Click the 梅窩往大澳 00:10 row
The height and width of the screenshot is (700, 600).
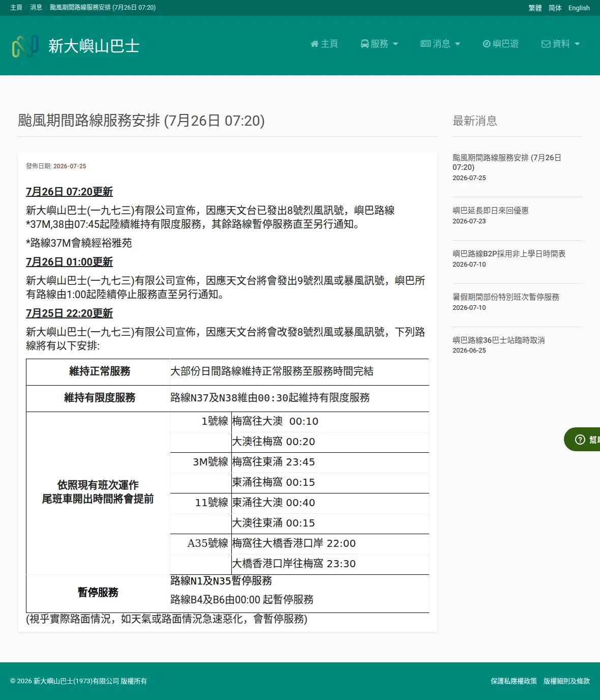click(x=330, y=421)
